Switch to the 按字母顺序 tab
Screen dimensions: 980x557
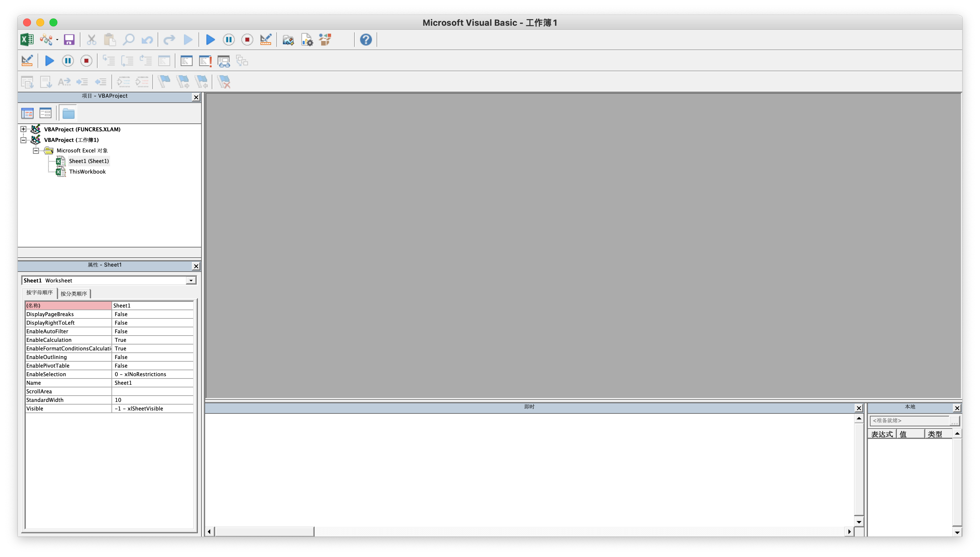(x=39, y=293)
